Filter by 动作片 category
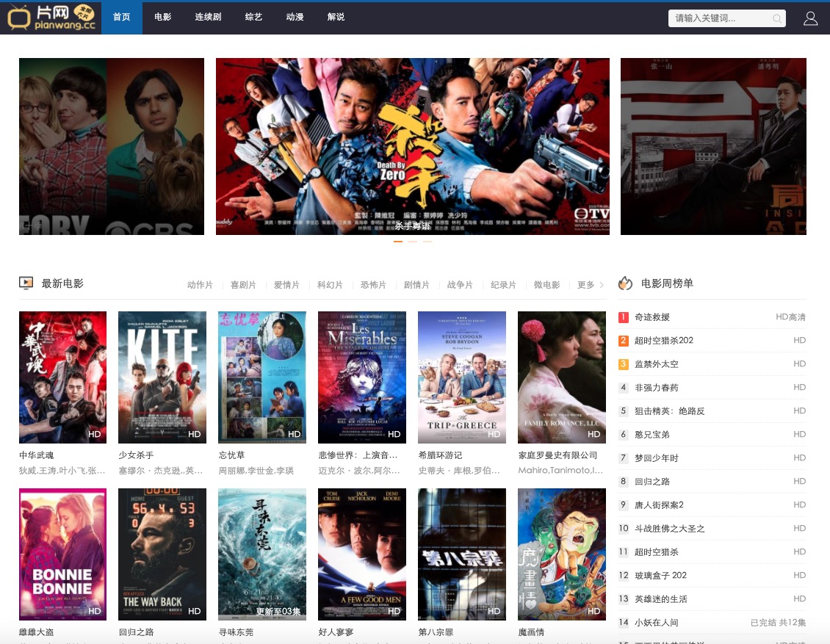Screen dimensions: 830x644 pos(200,285)
